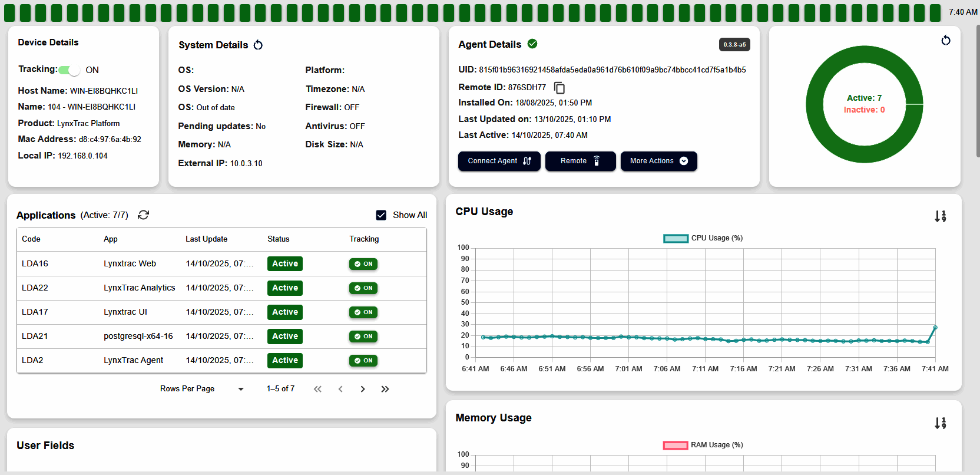Click the Memory Usage sort icon
This screenshot has height=475, width=980.
(940, 423)
